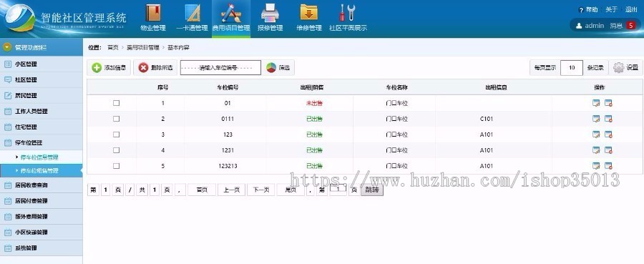The height and width of the screenshot is (264, 644).
Task: Click 费用项目管理 in the breadcrumb
Action: pyautogui.click(x=143, y=48)
